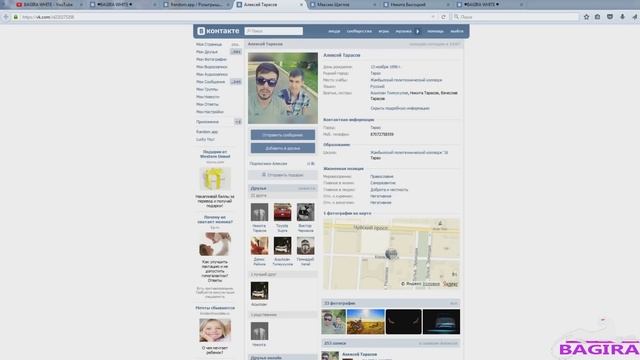Switch to the BAGIRA WHITE YouTube browser tab
Screen dimensions: 640x360
point(48,4)
